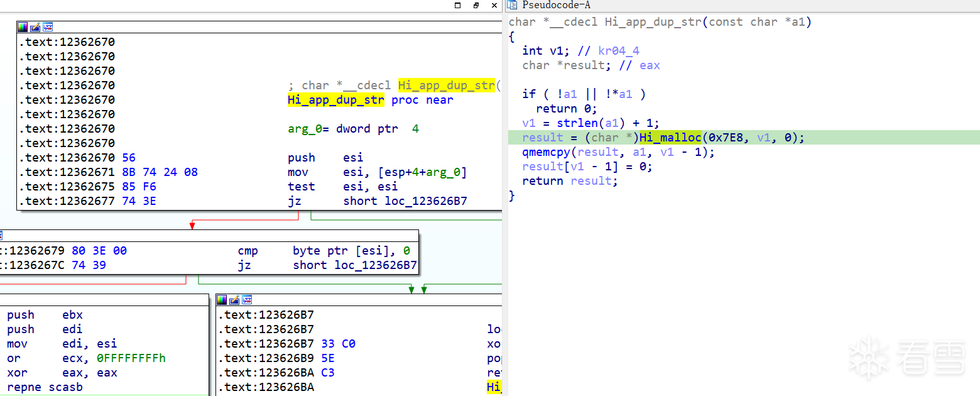Click address .text:123626BA with byte C3
The image size is (980, 396).
pos(276,373)
